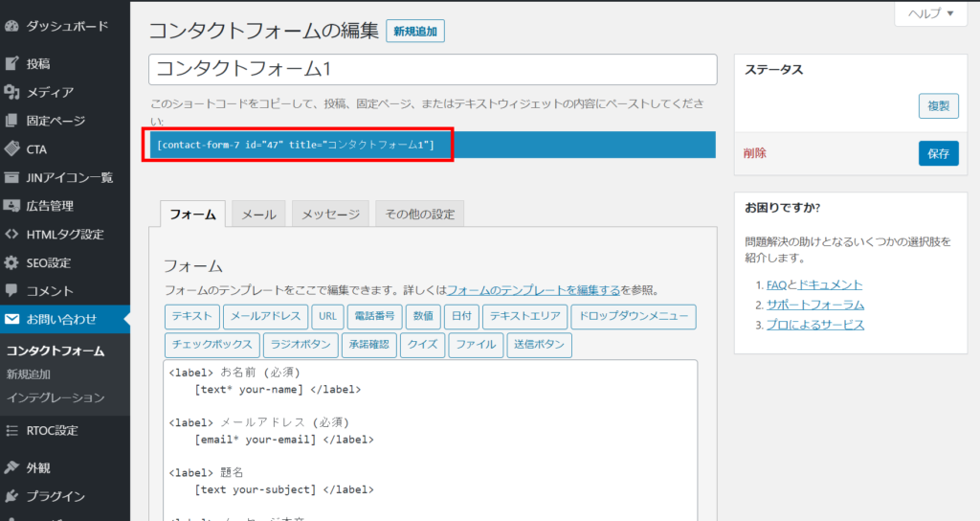Open the ドキュメント link
This screenshot has height=521, width=980.
coord(830,285)
